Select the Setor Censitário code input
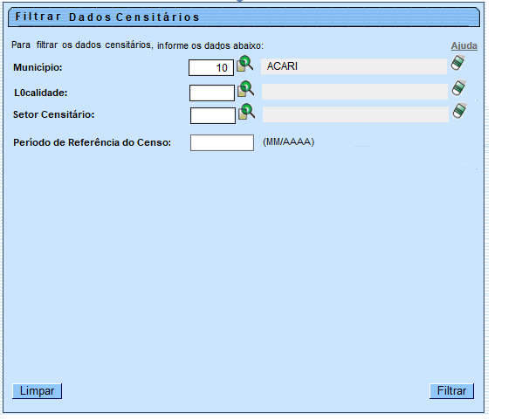This screenshot has height=420, width=529. tap(212, 115)
